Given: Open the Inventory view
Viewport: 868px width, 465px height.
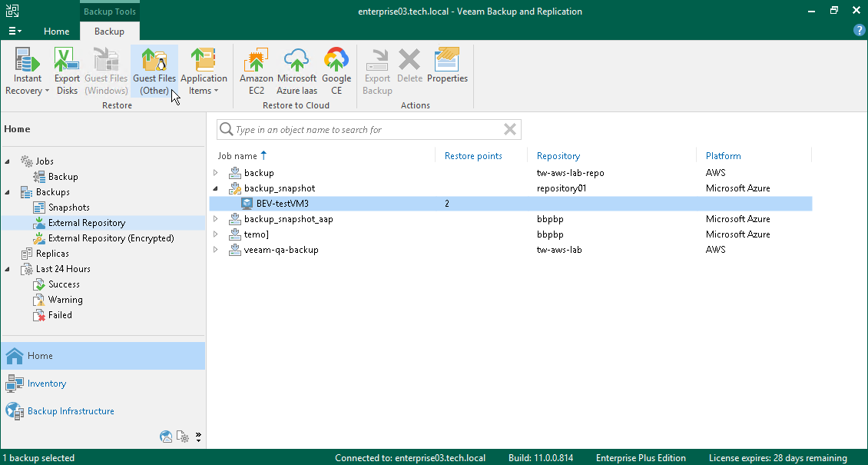Looking at the screenshot, I should tap(103, 384).
